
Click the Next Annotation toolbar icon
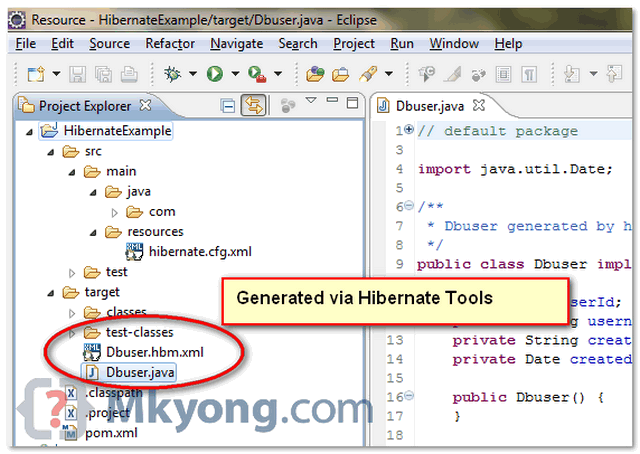(x=571, y=74)
